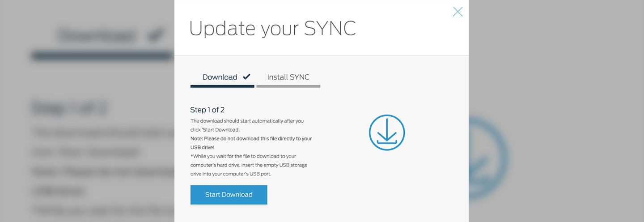The width and height of the screenshot is (644, 222).
Task: Click the blurred background "Step 1 of 2" text
Action: 69,109
